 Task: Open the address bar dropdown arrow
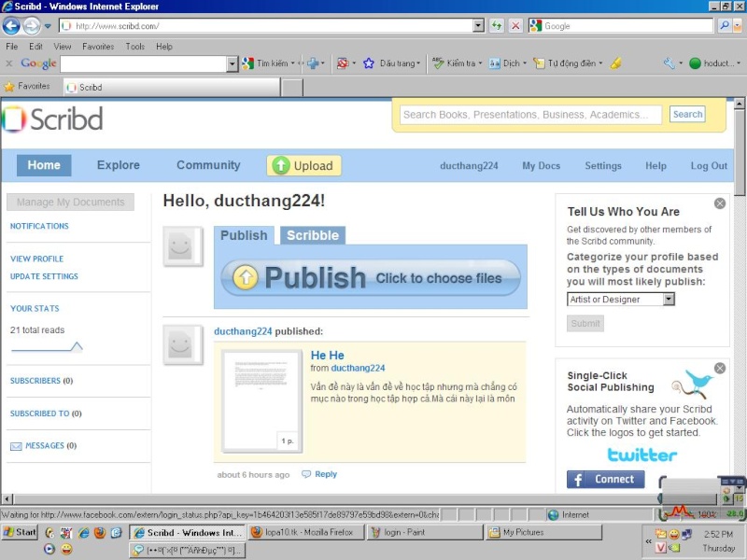(x=478, y=26)
